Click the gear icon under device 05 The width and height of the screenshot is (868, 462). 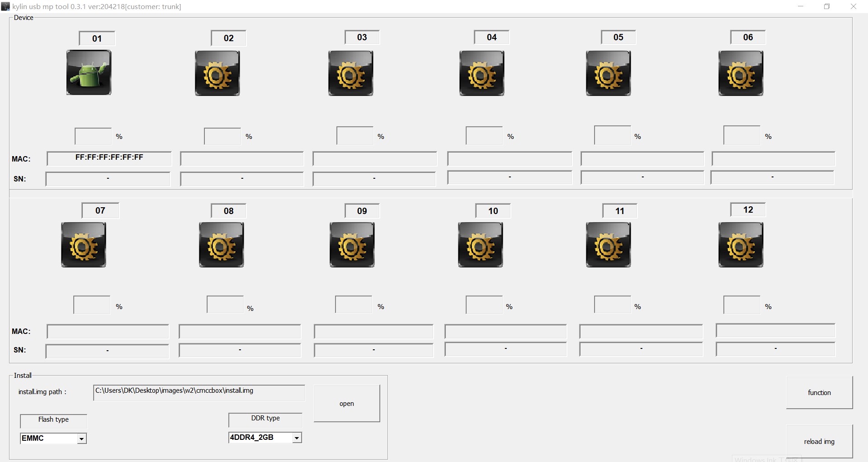click(609, 73)
